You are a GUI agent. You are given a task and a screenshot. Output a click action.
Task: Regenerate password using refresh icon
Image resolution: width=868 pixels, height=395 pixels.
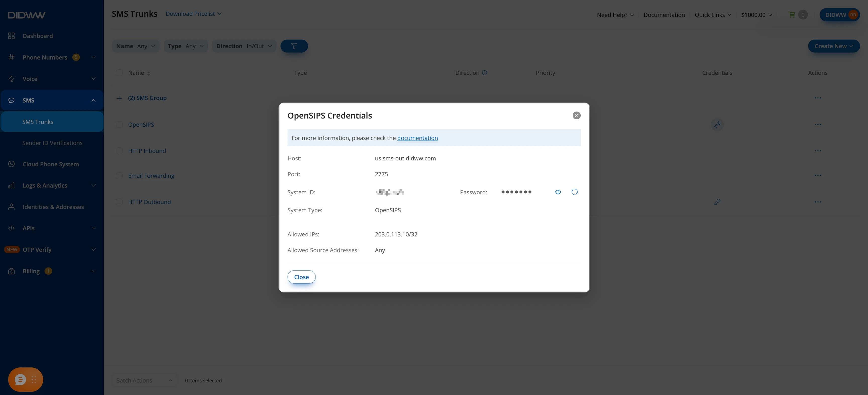[x=574, y=192]
